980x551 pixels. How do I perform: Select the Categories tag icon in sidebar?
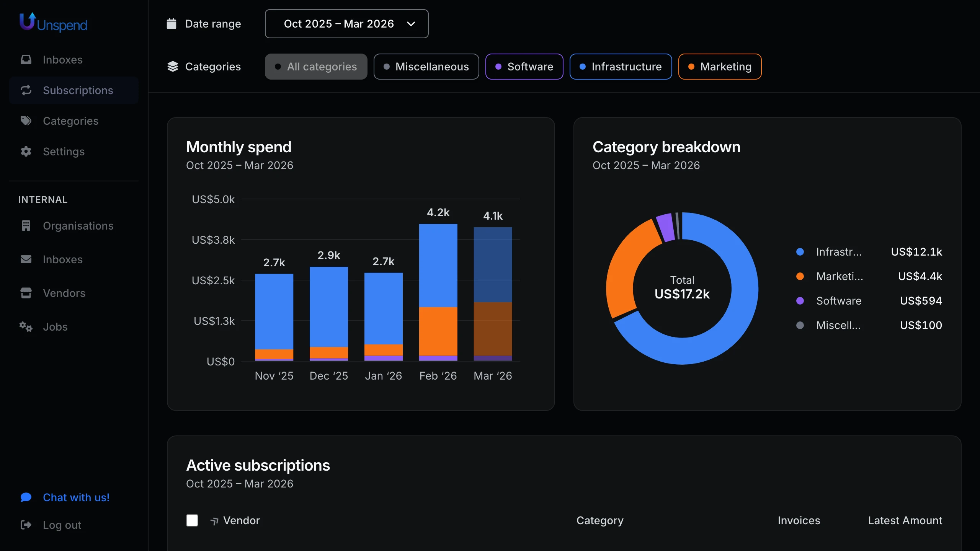tap(26, 121)
